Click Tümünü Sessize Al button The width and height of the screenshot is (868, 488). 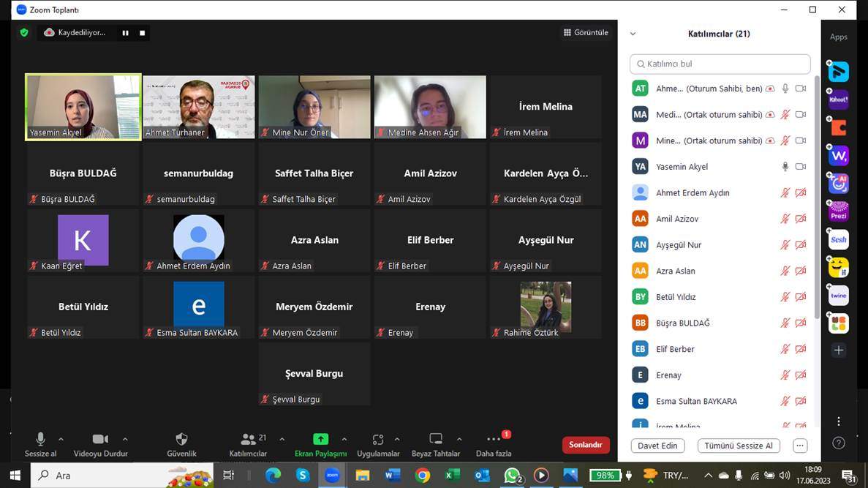[739, 446]
